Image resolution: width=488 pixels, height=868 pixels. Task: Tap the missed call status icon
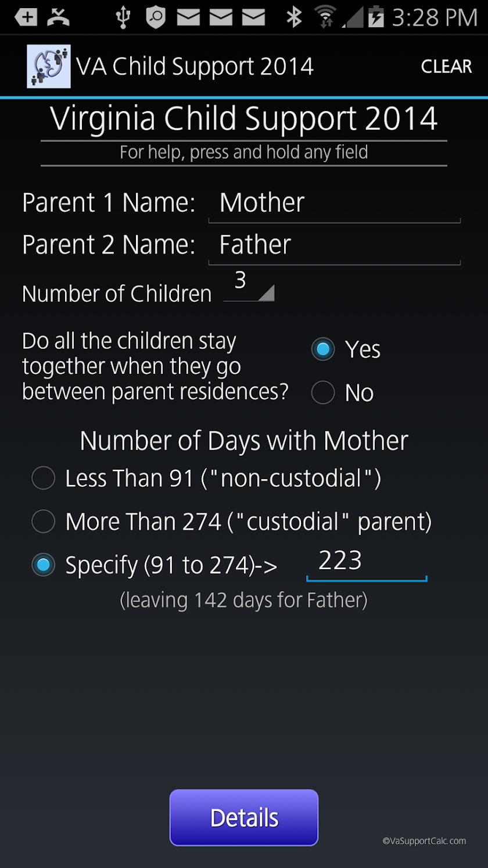click(x=58, y=17)
